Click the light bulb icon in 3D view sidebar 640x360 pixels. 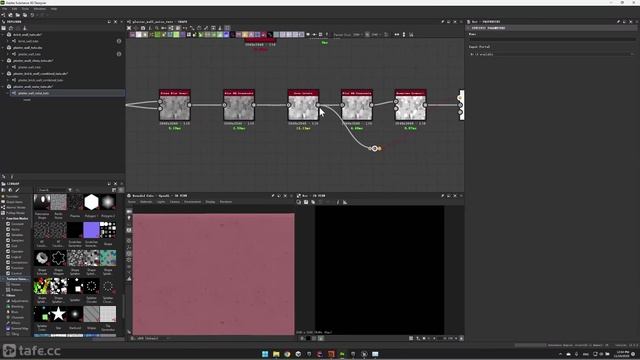pyautogui.click(x=129, y=218)
